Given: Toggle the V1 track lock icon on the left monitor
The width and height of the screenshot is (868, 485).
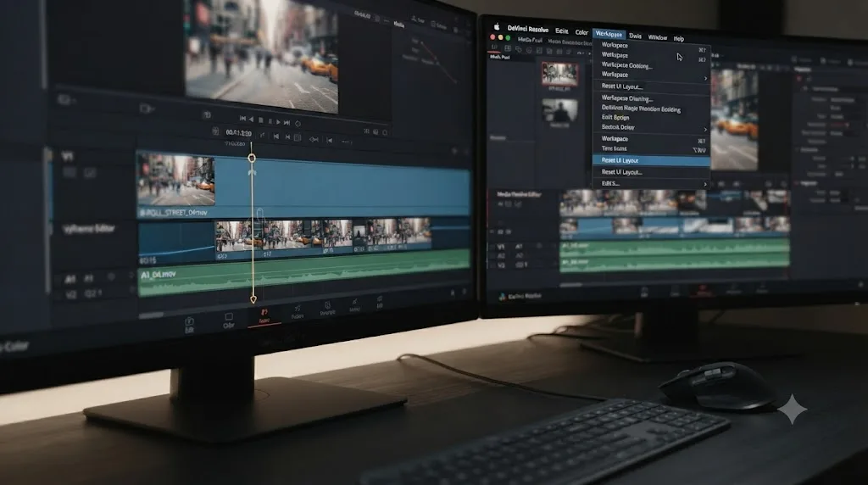Looking at the screenshot, I should point(70,173).
